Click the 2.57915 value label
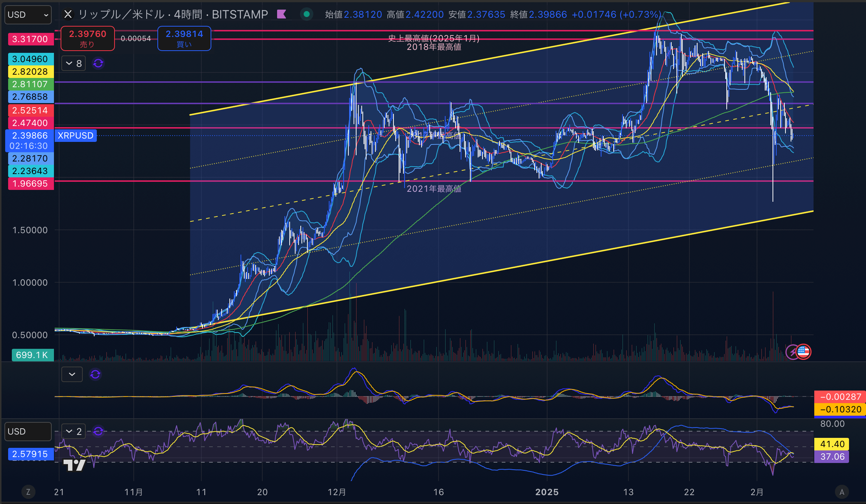The image size is (866, 504). click(30, 454)
